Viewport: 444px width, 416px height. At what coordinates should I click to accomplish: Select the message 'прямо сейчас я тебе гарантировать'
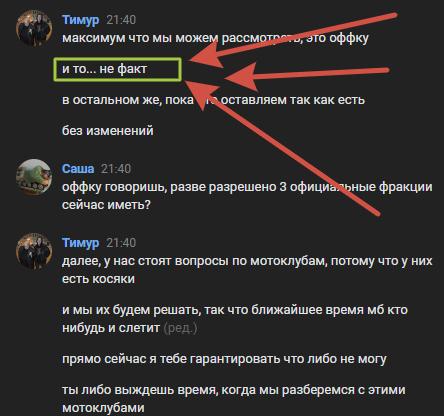tap(224, 359)
